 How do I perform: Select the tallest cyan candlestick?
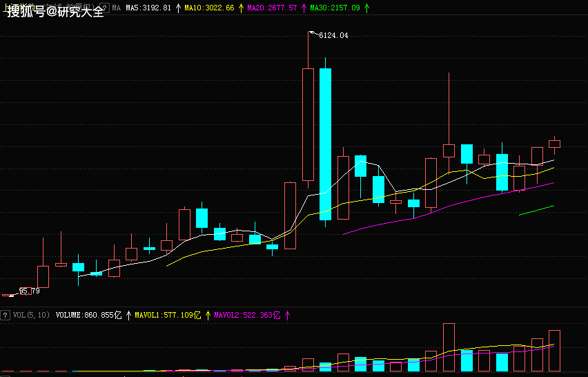point(325,144)
